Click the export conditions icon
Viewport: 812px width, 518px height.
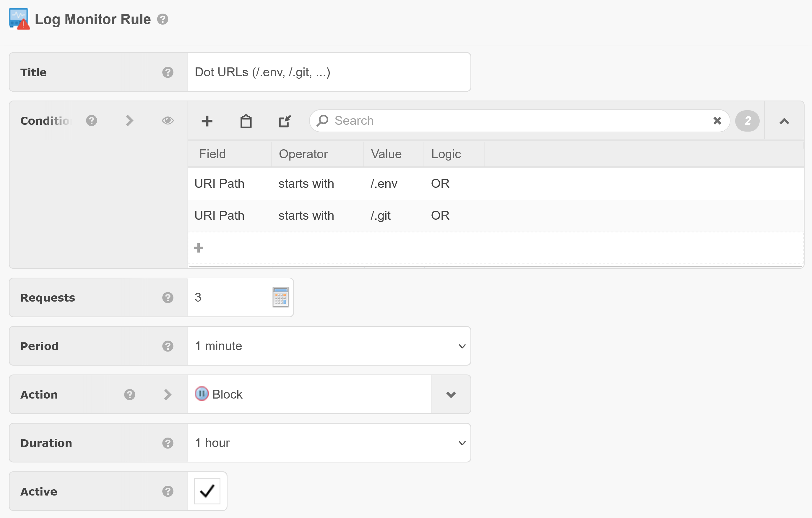[x=285, y=121]
